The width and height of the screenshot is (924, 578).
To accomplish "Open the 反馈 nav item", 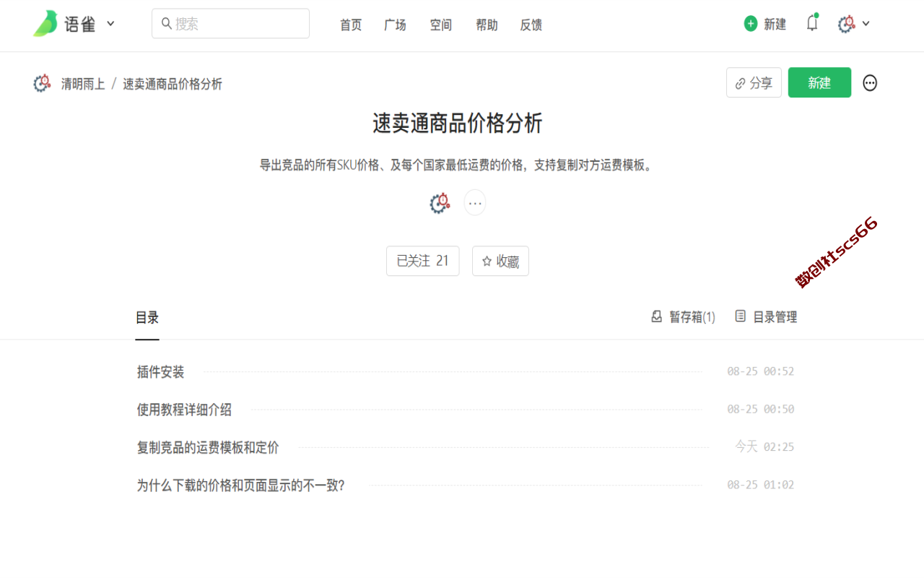I will click(x=531, y=25).
